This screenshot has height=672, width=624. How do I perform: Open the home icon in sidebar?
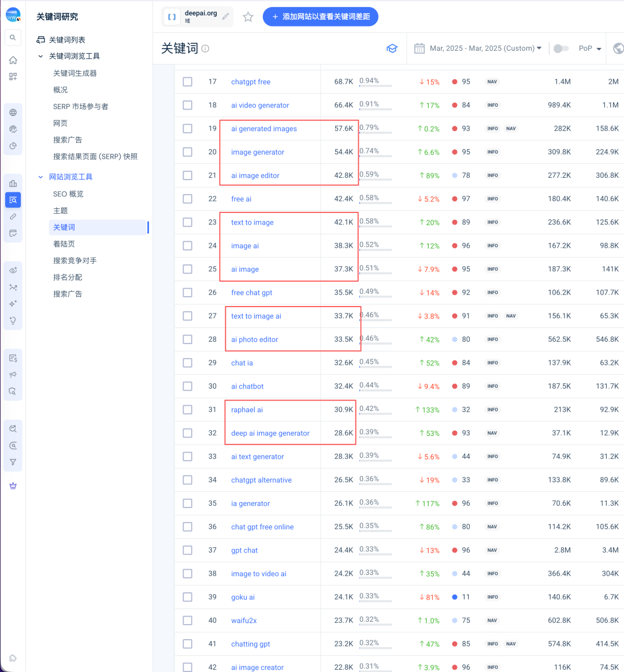(13, 60)
